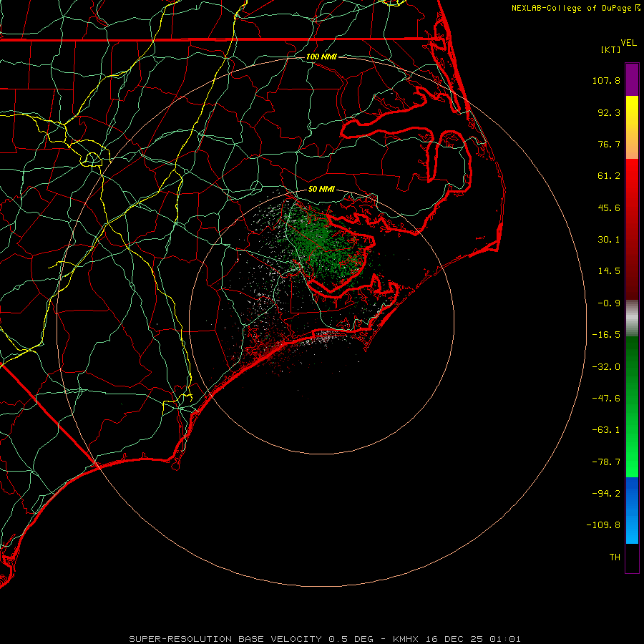Click the 30.1 legend value
This screenshot has width=644, height=644.
609,240
